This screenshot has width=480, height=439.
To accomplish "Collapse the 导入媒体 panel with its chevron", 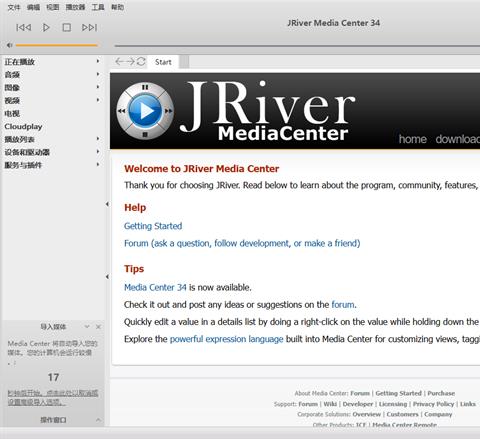I will pos(87,327).
